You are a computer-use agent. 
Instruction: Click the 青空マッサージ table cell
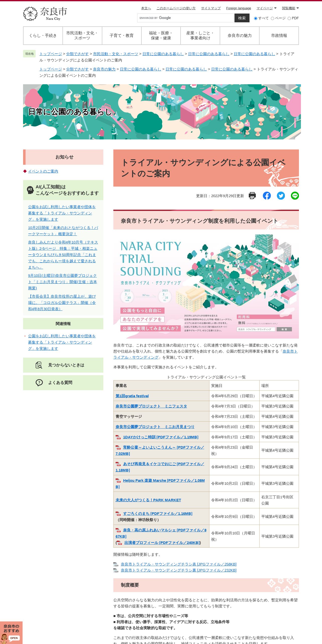coord(161,417)
